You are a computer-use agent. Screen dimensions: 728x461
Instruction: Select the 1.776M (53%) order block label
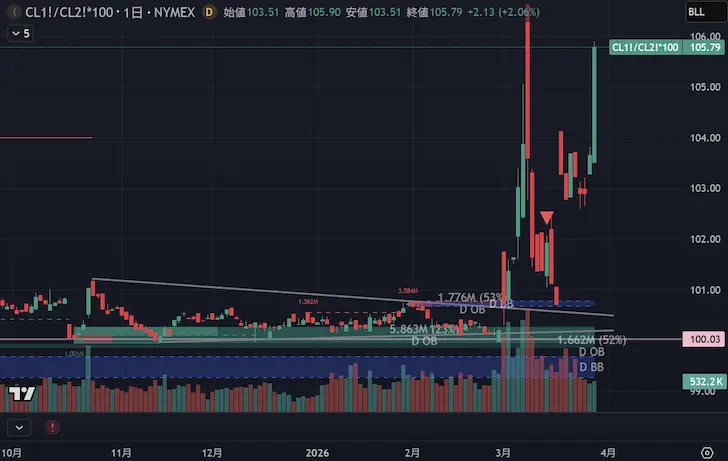(474, 298)
